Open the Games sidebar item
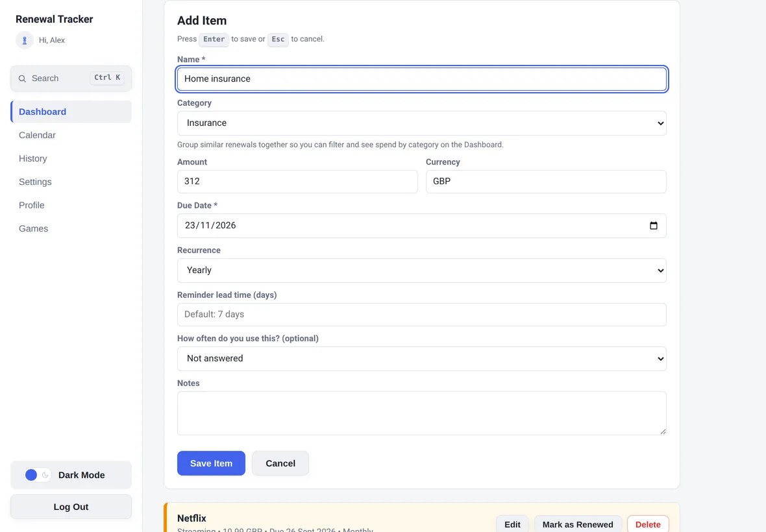Viewport: 766px width, 532px height. pyautogui.click(x=71, y=229)
